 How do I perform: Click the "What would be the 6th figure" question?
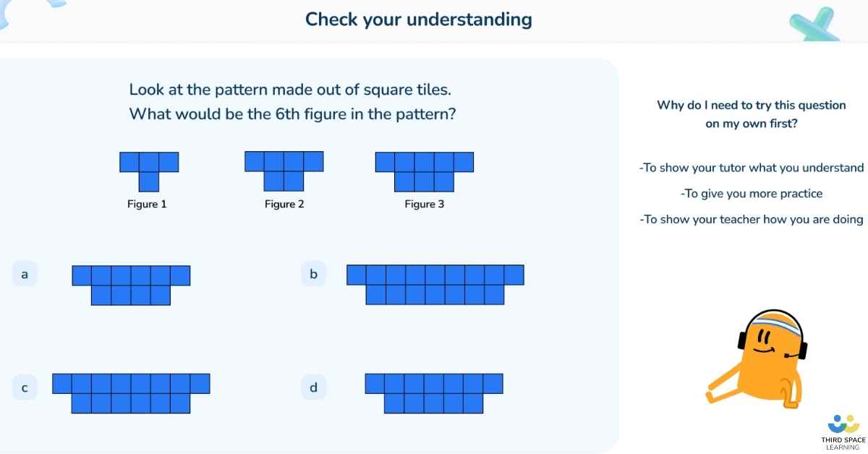[292, 114]
